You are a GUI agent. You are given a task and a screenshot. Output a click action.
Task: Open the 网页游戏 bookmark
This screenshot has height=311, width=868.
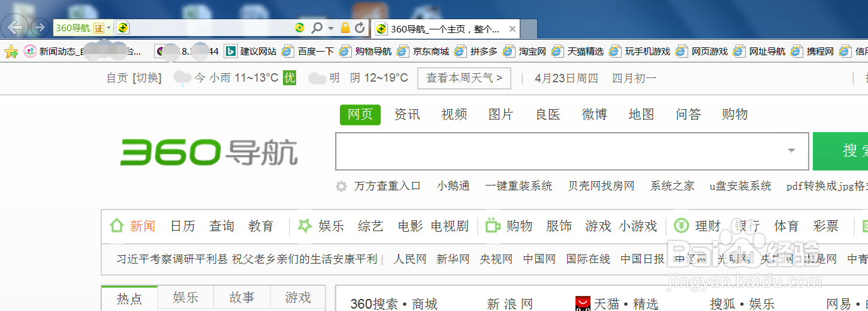(701, 52)
